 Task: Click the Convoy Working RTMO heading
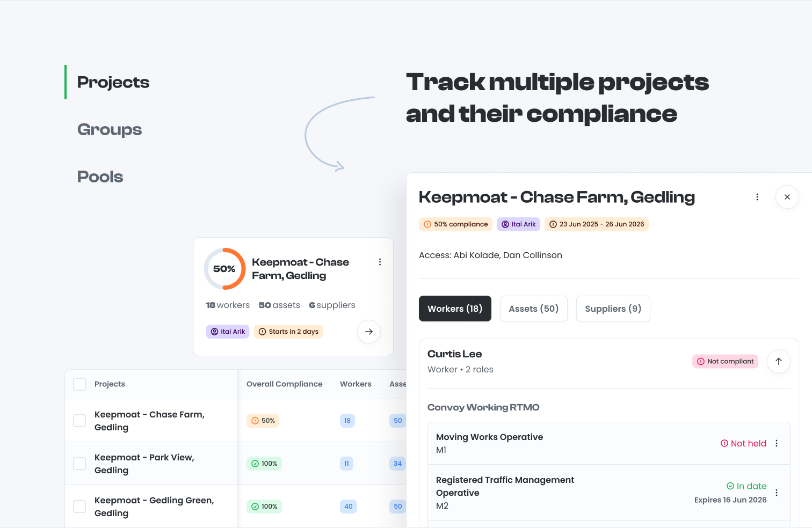483,407
